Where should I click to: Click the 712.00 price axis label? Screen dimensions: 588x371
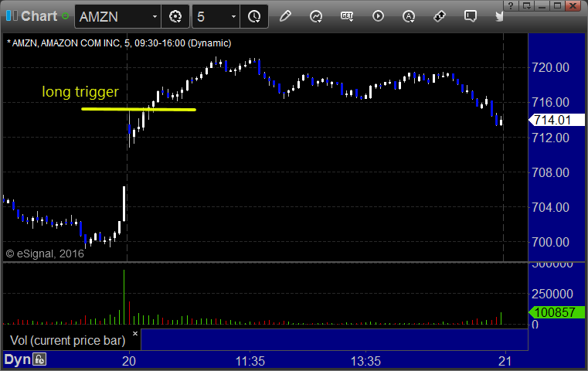[550, 138]
